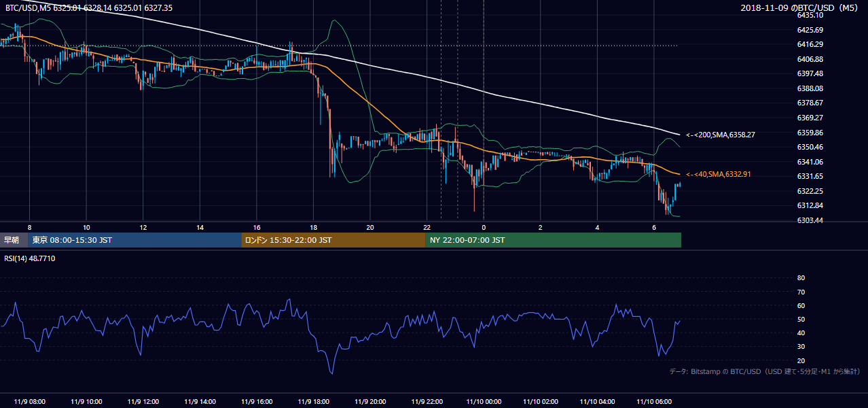Screen dimensions: 868x408
Task: Click price axis value 6341.06
Action: 810,162
